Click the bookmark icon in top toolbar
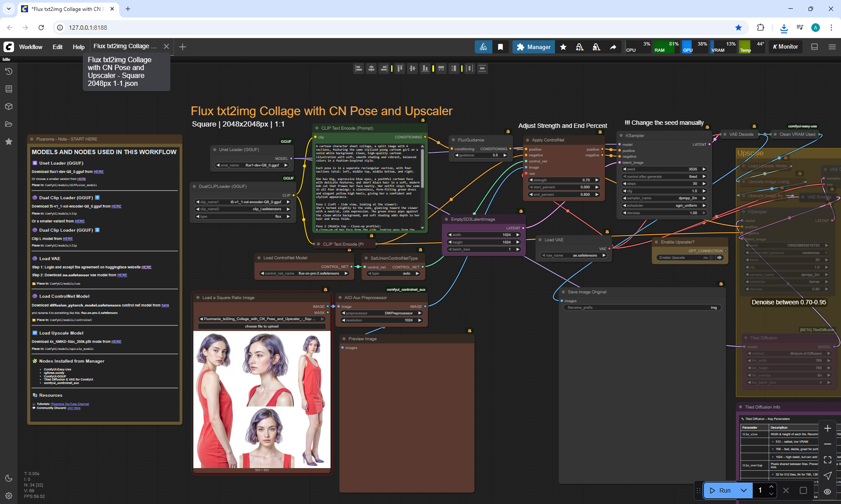 coord(500,47)
